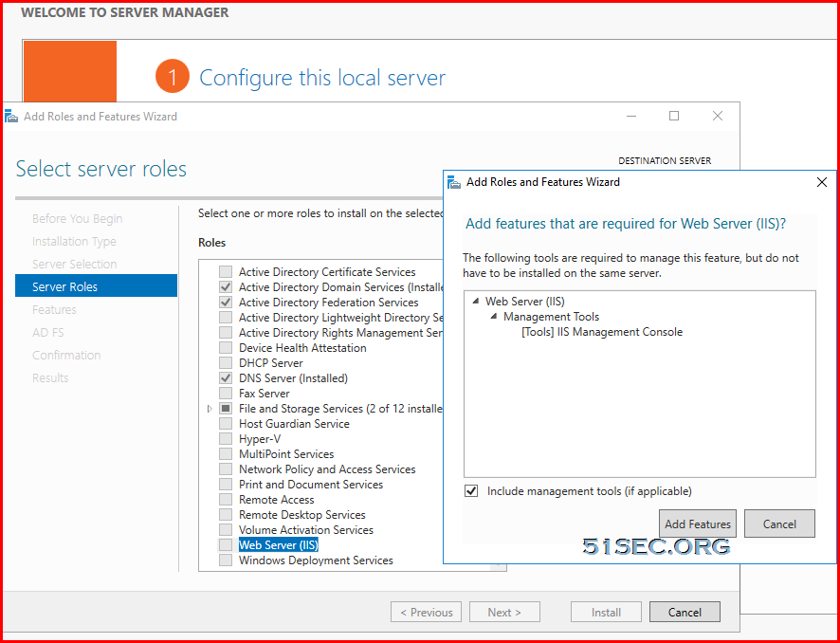Check the Web Server (IIS) role checkbox

click(x=226, y=545)
